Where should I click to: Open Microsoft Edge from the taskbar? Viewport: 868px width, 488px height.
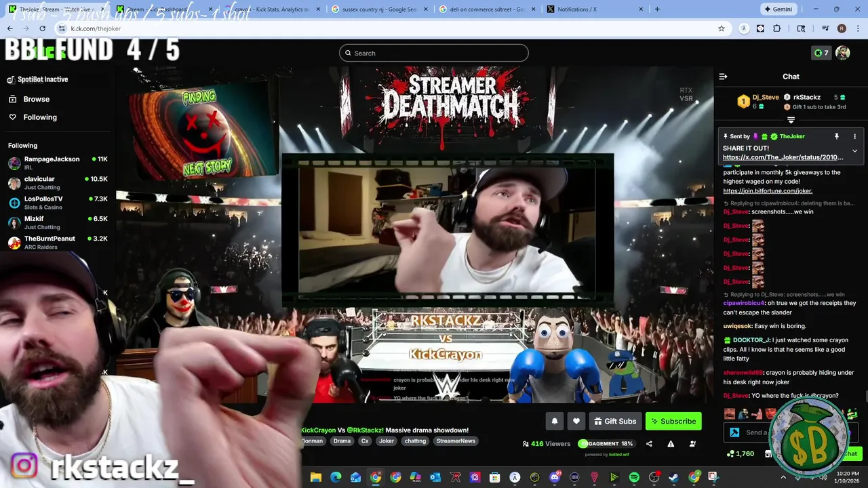click(336, 477)
